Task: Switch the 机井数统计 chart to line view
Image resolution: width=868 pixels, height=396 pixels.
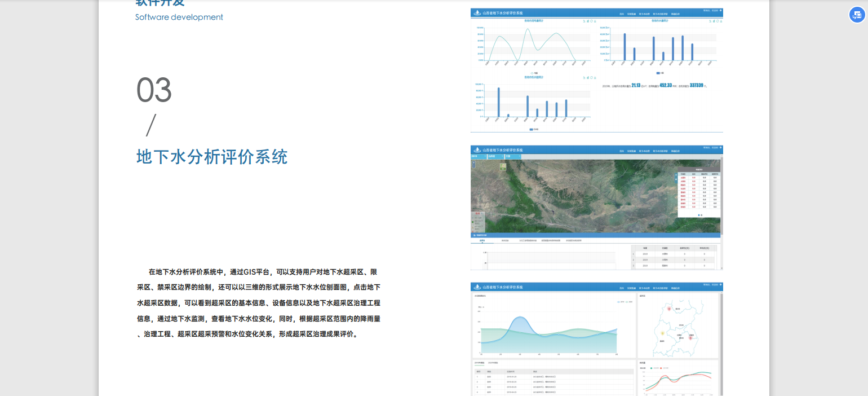Action: pyautogui.click(x=584, y=77)
